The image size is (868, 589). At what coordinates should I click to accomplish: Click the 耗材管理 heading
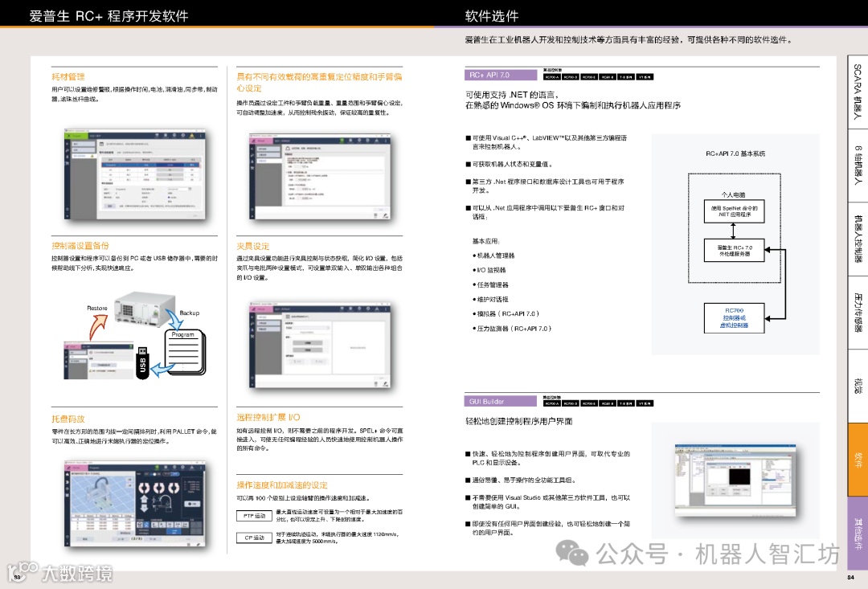pyautogui.click(x=68, y=77)
